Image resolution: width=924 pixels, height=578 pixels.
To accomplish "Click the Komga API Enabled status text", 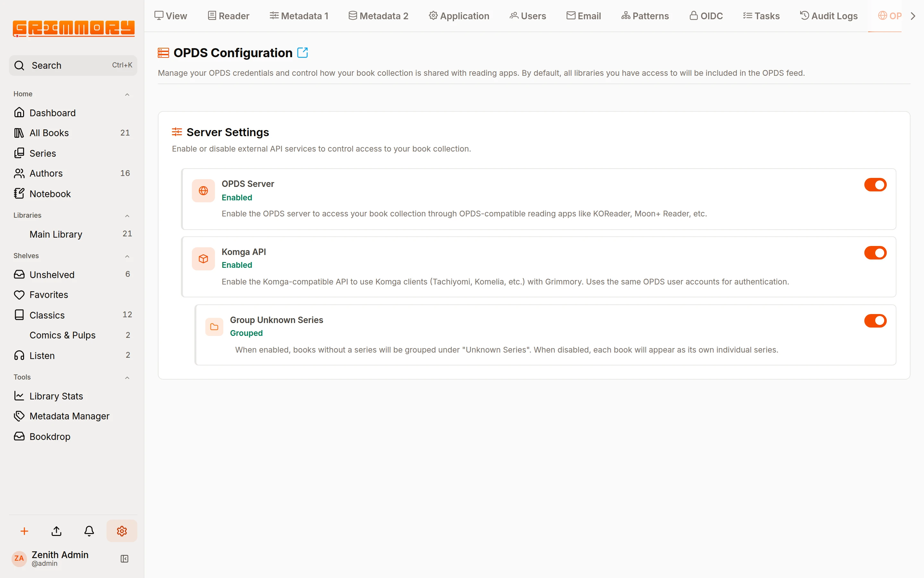I will click(x=237, y=265).
